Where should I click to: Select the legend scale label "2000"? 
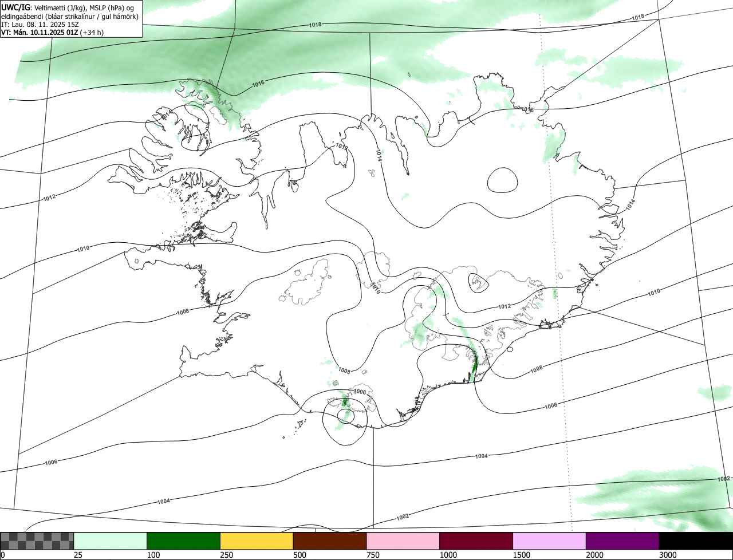595,555
